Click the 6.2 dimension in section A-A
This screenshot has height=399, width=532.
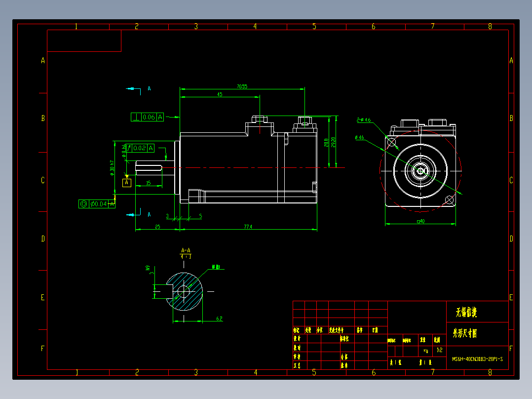pyautogui.click(x=219, y=319)
